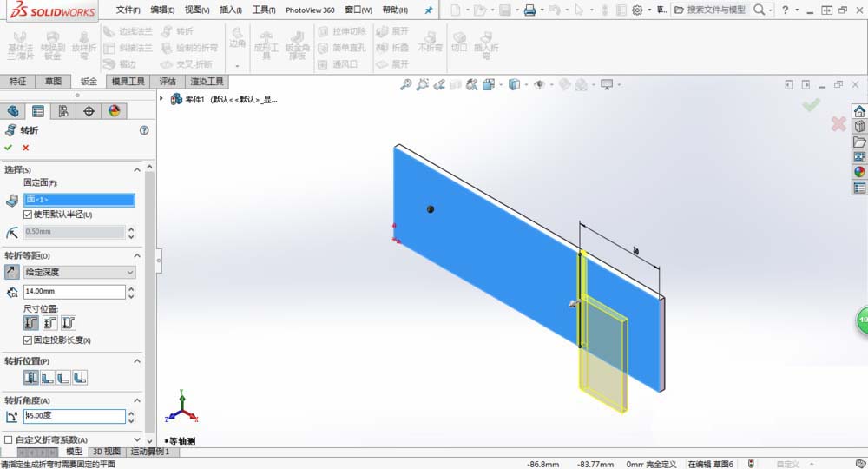This screenshot has height=469, width=868.
Task: Open the DisplayManager color ball tab
Action: [x=114, y=111]
